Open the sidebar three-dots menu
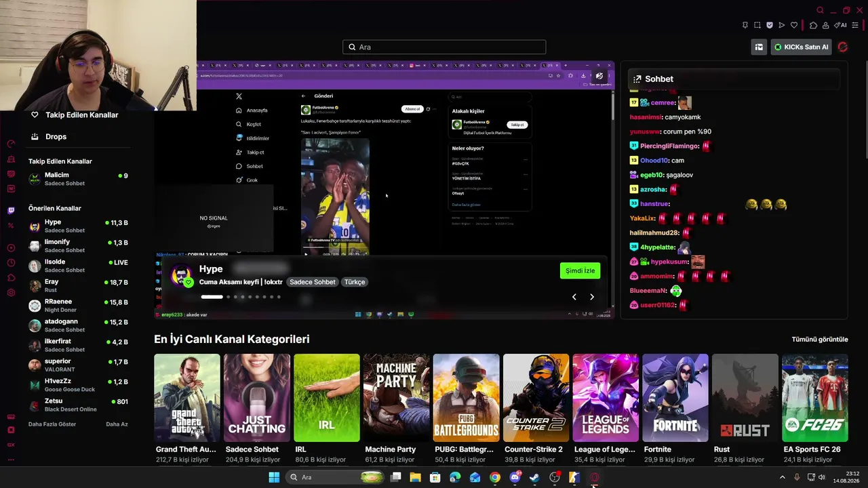 11,460
